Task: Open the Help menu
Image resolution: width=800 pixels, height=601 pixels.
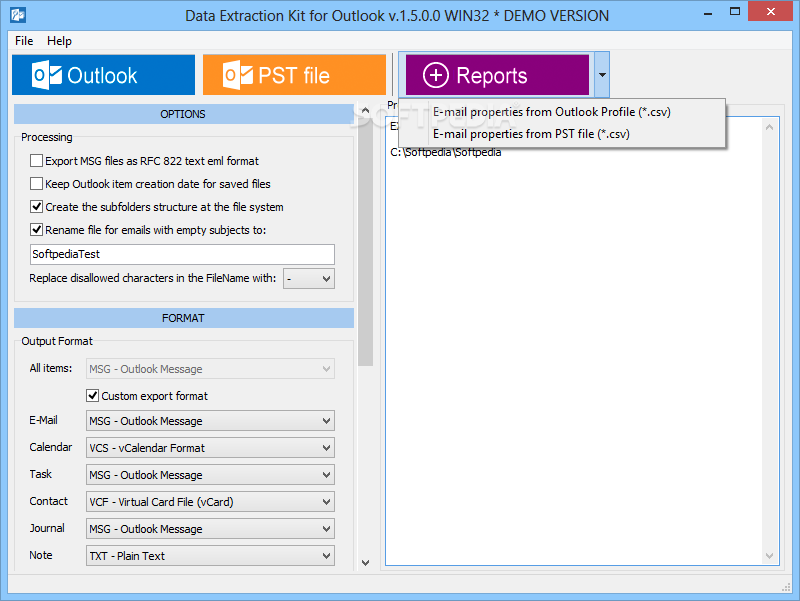Action: [59, 41]
